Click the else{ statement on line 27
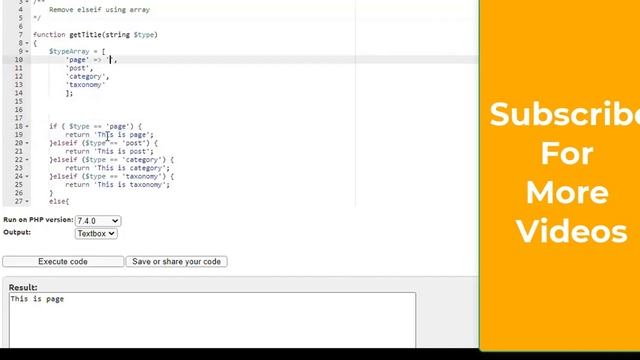Viewport: 640px width, 360px height. point(59,202)
